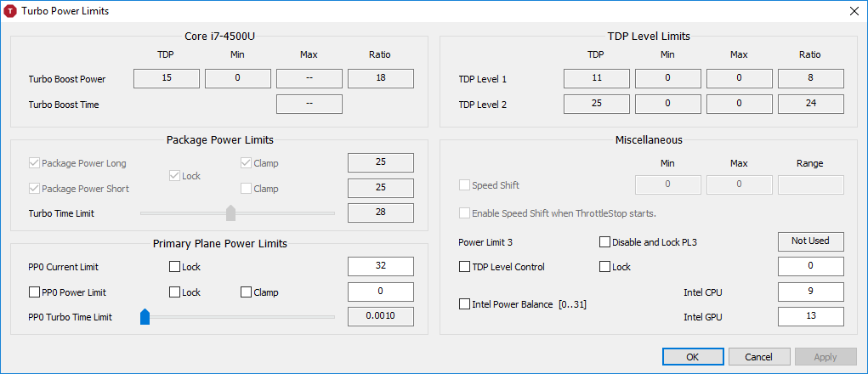Click the PP0 Current Limit field showing 32
The width and height of the screenshot is (868, 374).
pyautogui.click(x=381, y=266)
